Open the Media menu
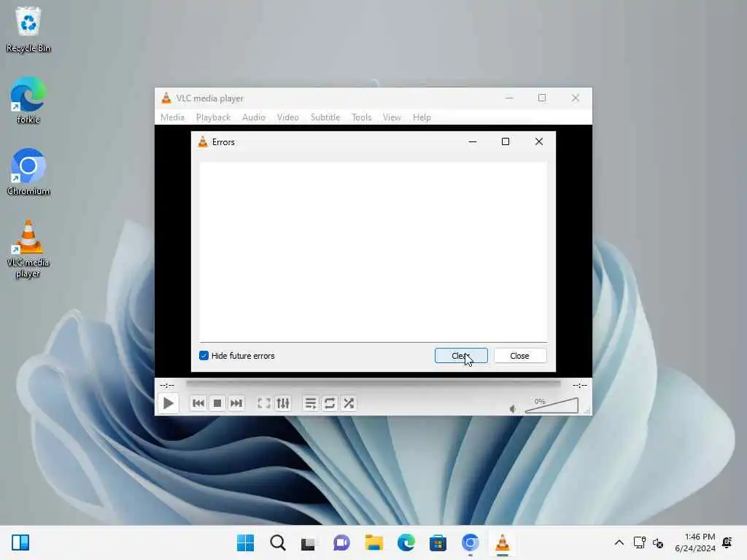747x560 pixels. click(x=172, y=117)
